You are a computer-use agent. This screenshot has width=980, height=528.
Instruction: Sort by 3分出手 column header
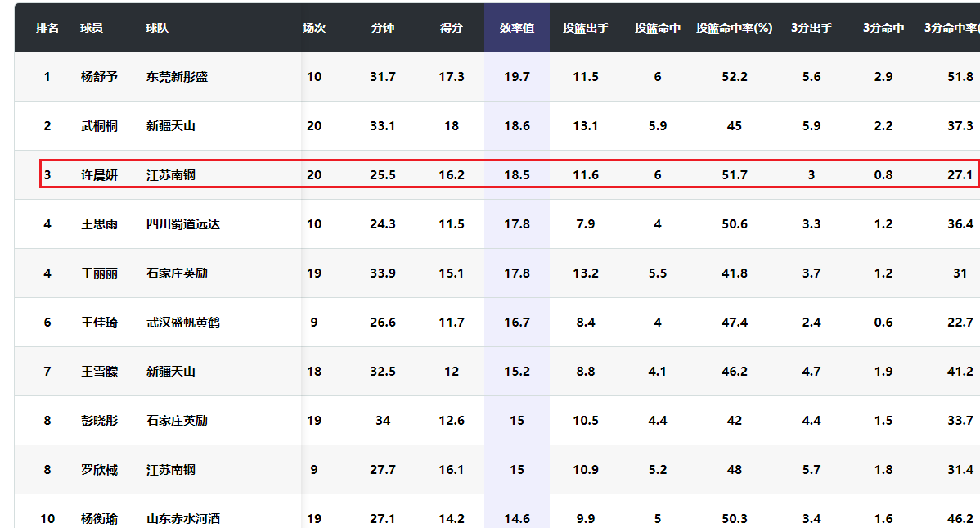[x=811, y=28]
